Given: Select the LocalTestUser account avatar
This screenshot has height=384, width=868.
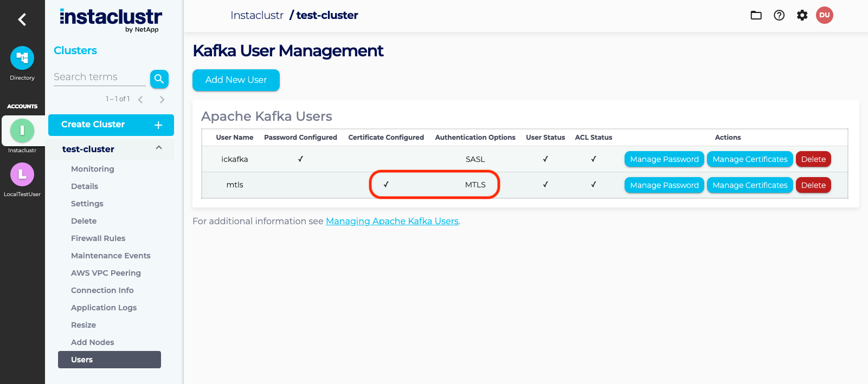Looking at the screenshot, I should coord(22,174).
